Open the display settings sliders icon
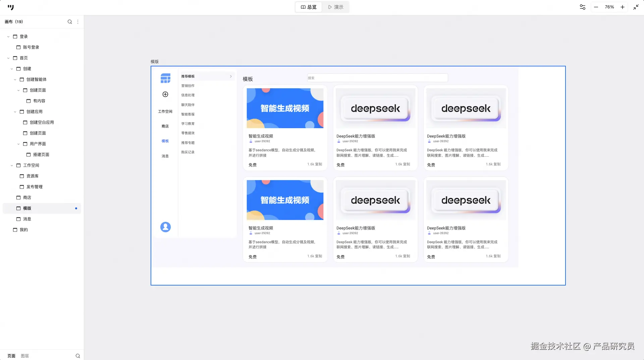 click(x=583, y=7)
